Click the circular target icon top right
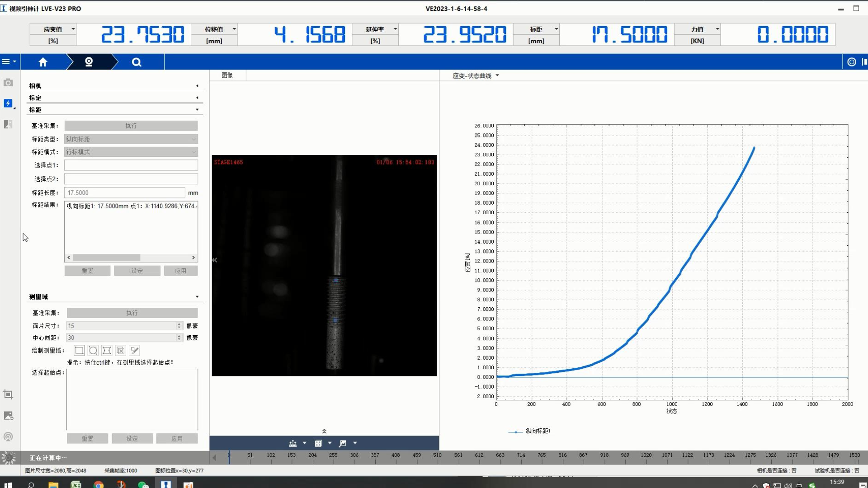 point(852,62)
